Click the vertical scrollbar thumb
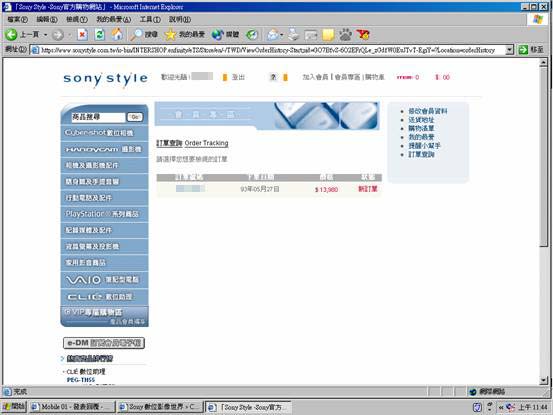This screenshot has height=415, width=553. coord(543,157)
